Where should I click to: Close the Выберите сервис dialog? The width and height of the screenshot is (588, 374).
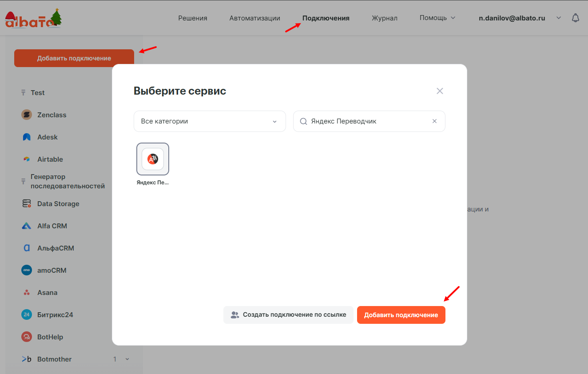tap(440, 91)
